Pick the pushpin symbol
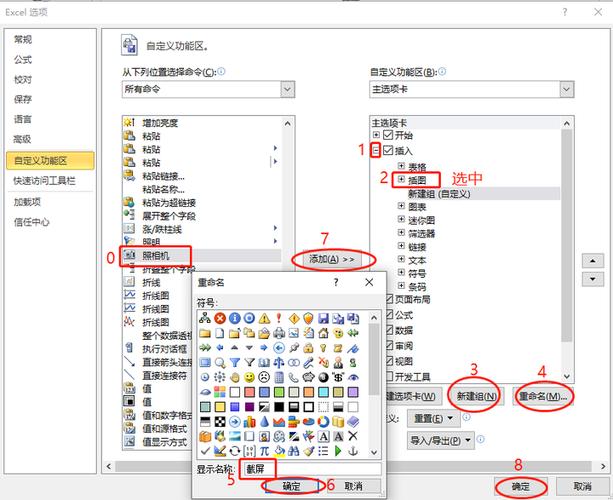613x500 pixels. (294, 348)
